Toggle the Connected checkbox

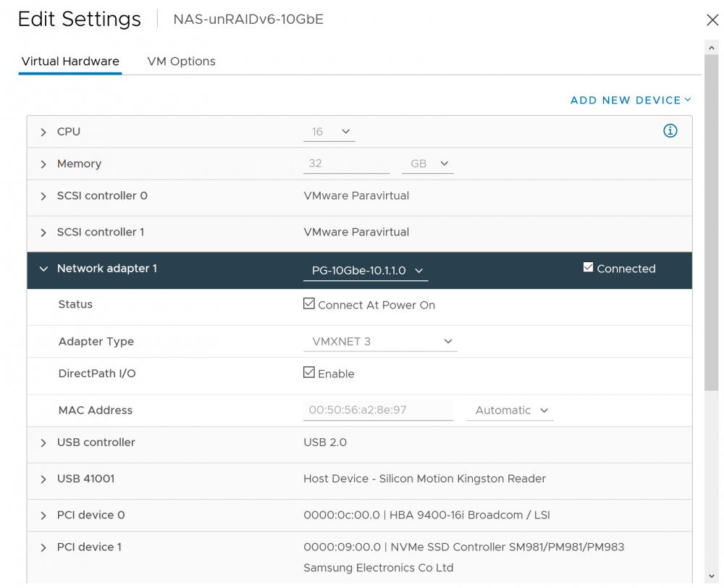(588, 267)
